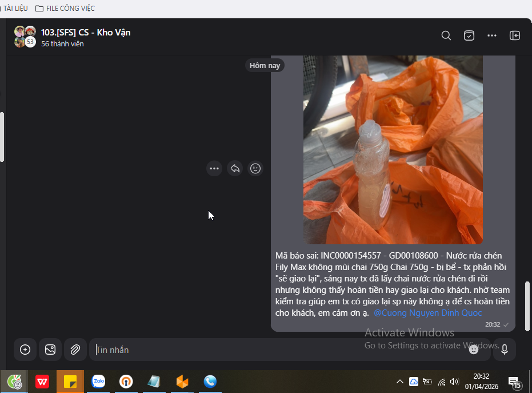
Task: Open the volume control tray icon
Action: tap(454, 382)
